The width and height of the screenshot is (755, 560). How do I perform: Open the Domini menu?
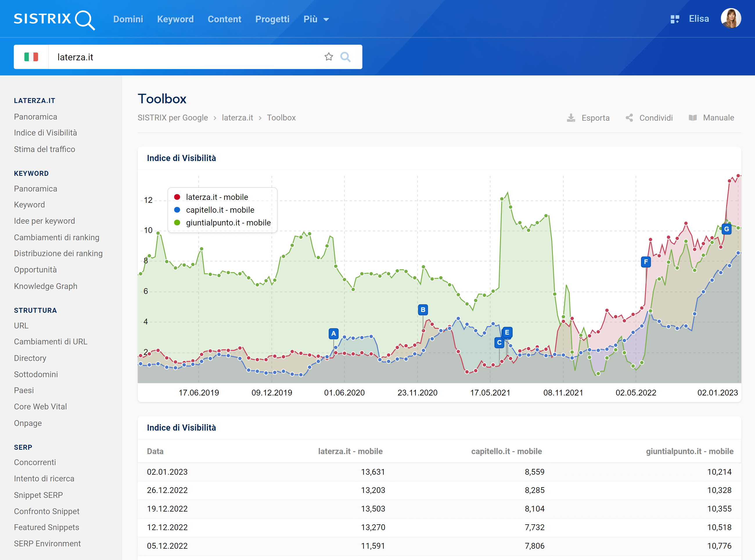(x=128, y=19)
